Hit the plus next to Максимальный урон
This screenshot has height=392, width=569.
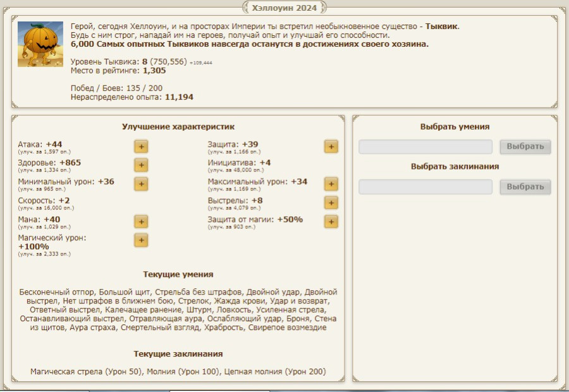point(331,184)
